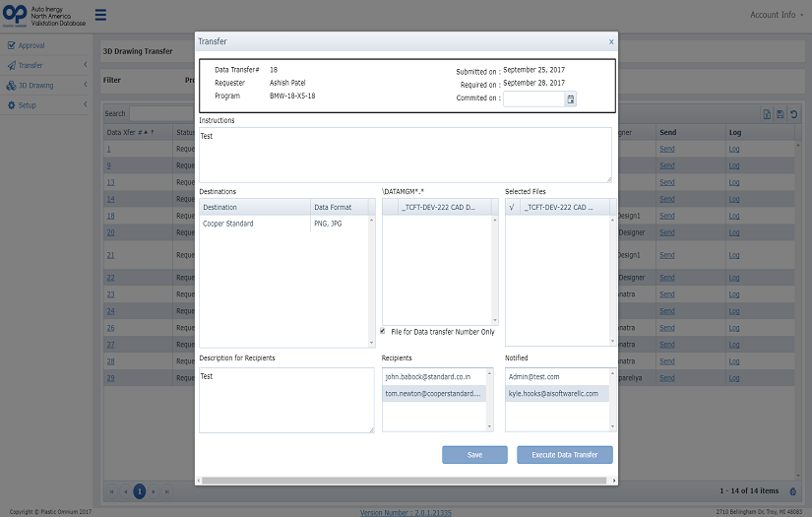Select notified Admin@test.com

pos(557,376)
